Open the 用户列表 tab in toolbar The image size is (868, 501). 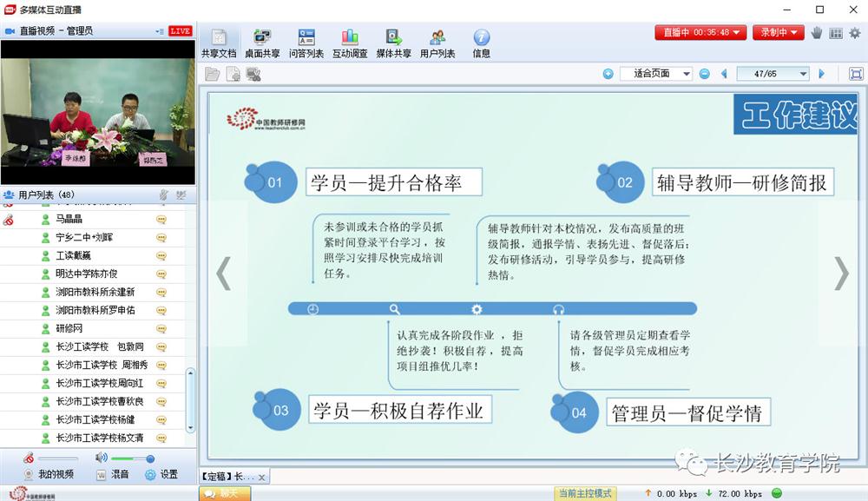click(x=437, y=43)
